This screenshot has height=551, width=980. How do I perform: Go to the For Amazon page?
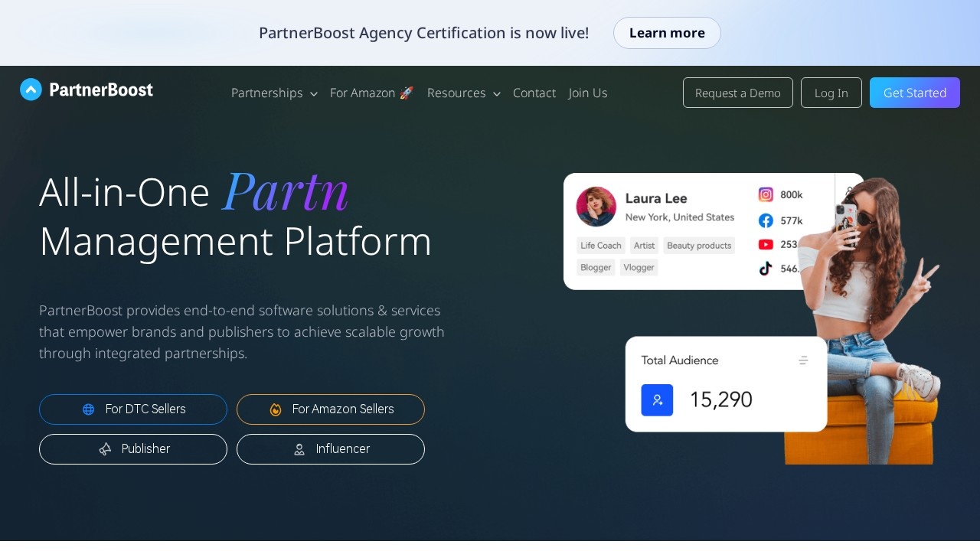372,93
